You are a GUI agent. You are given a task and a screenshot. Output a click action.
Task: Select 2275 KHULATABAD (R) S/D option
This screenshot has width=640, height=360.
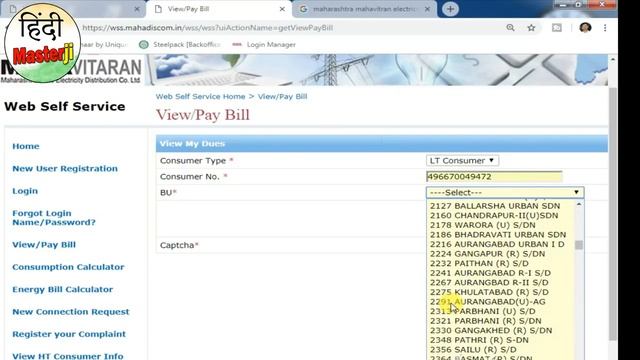[x=500, y=292]
